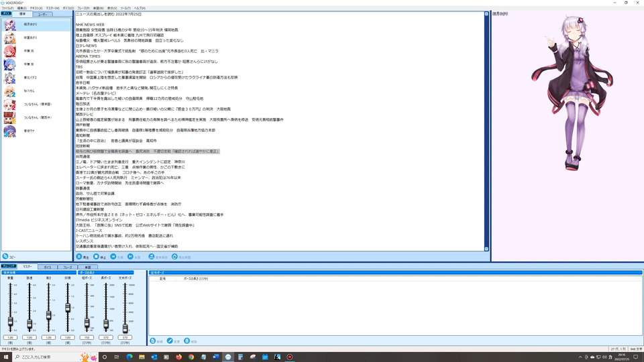Viewport: 644px width, 362px height.
Task: Click the 短ポーズ slider handle
Action: tap(87, 323)
